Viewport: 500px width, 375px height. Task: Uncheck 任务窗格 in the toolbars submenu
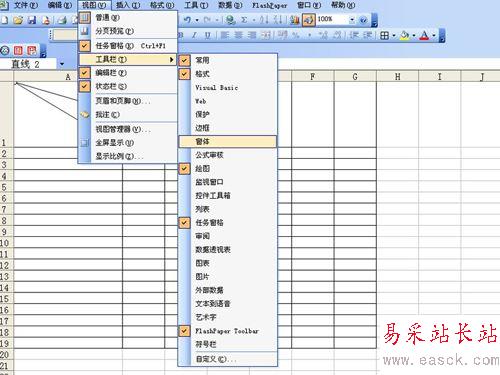[x=228, y=223]
